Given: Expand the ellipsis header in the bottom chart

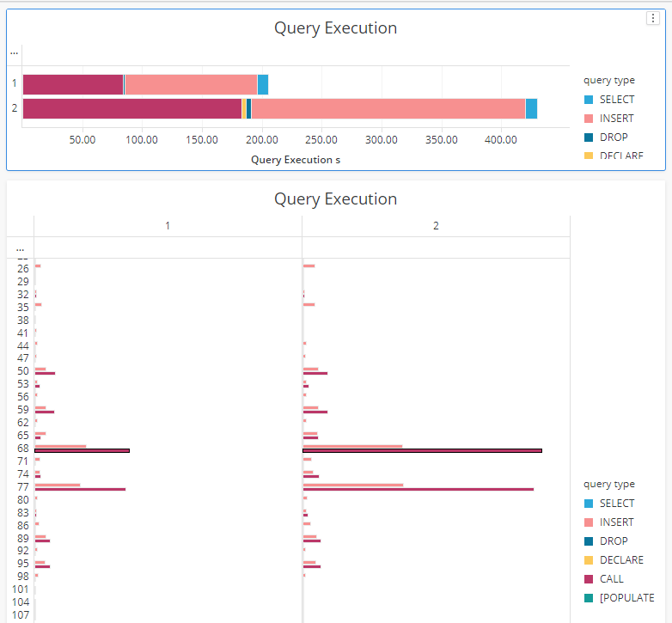Looking at the screenshot, I should coord(20,248).
